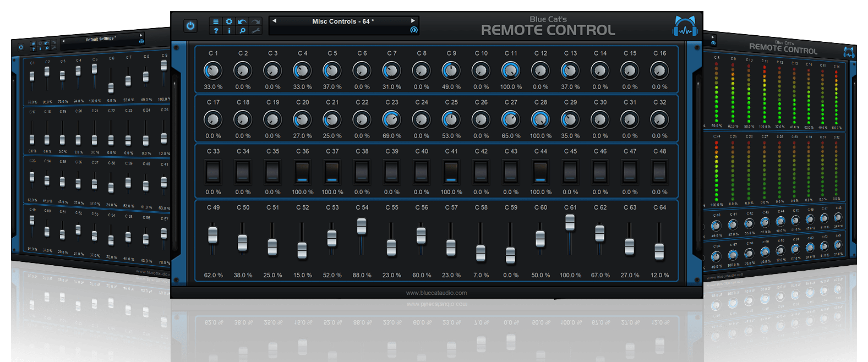
Task: Click the info icon in the toolbar
Action: coord(230,31)
